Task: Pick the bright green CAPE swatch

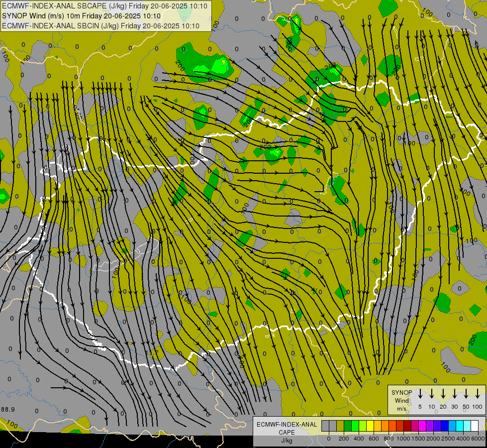Action: [x=355, y=426]
